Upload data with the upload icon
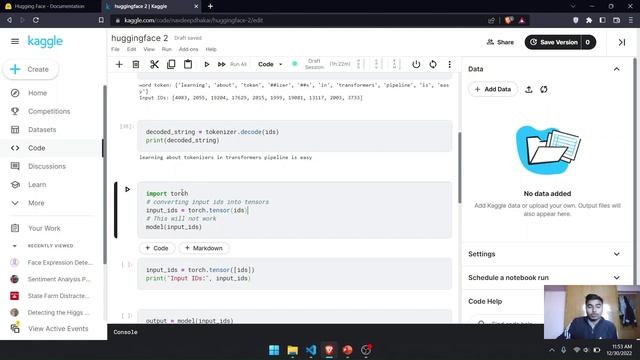The height and width of the screenshot is (360, 640). pos(529,89)
